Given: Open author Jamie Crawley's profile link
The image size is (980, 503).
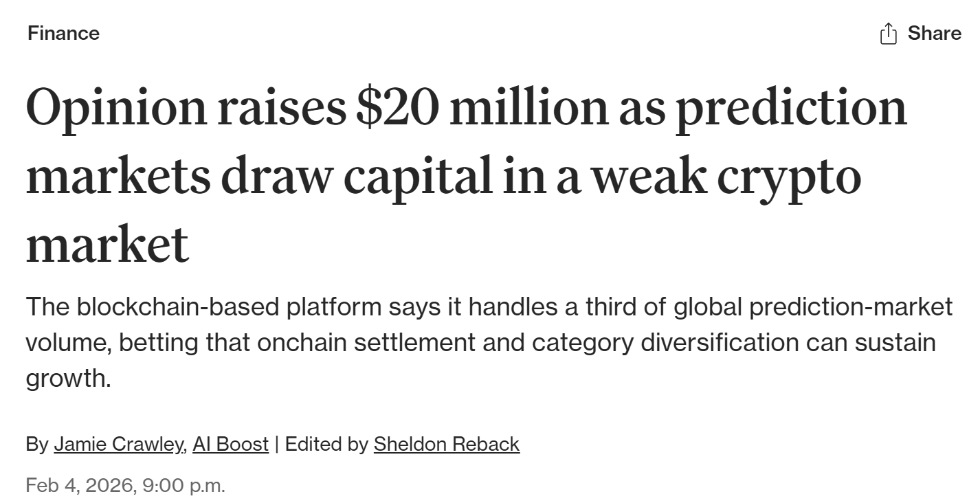Looking at the screenshot, I should coord(119,444).
